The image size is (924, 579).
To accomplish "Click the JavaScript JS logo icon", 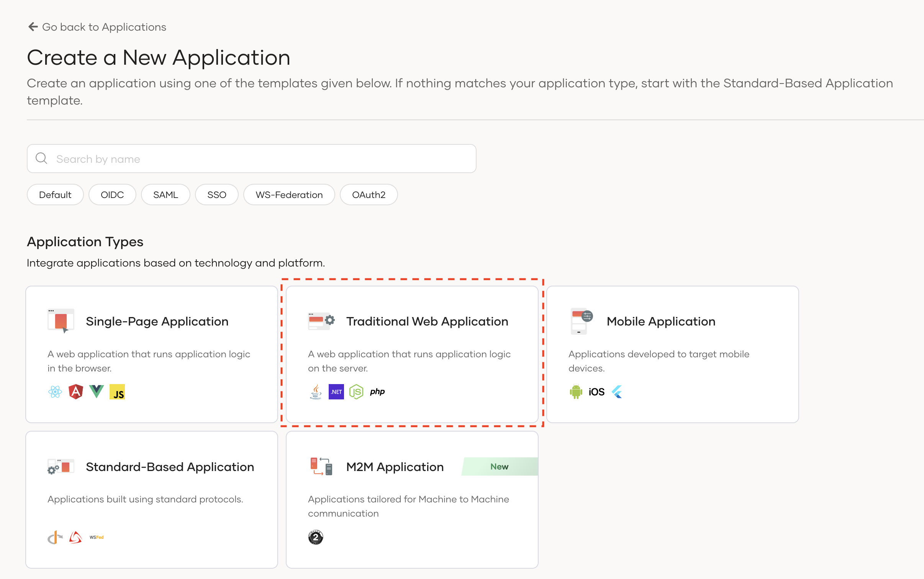I will (117, 392).
